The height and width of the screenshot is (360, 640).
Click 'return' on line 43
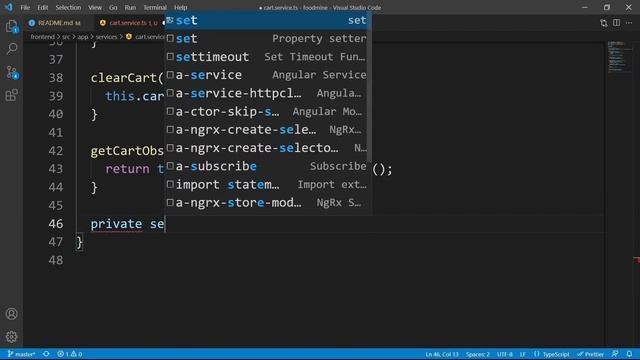coord(127,169)
